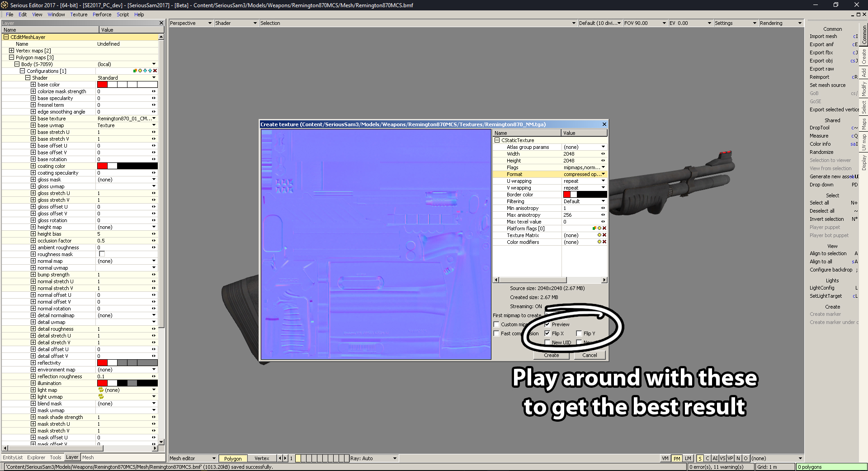Open the Filtering dropdown
Viewport: 868px width, 471px height.
(x=603, y=201)
